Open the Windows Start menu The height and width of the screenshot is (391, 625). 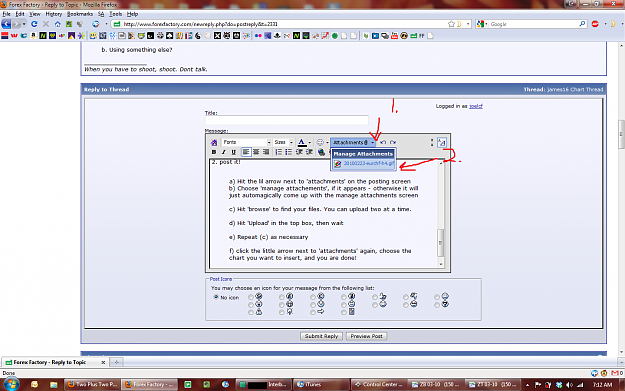tap(11, 384)
